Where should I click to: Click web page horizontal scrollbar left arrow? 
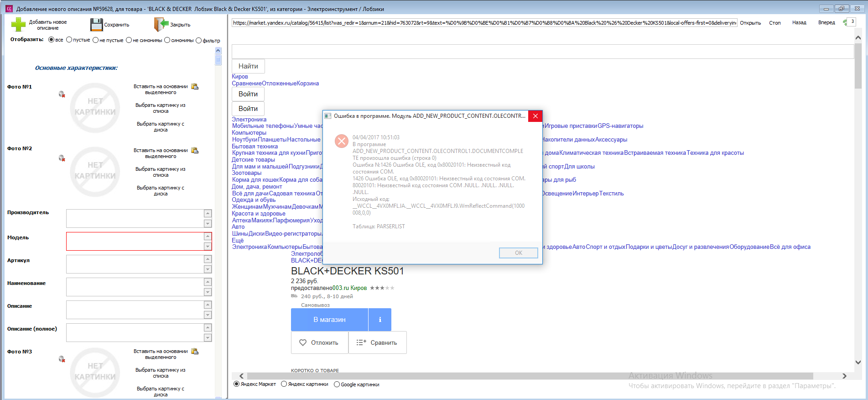click(x=242, y=376)
